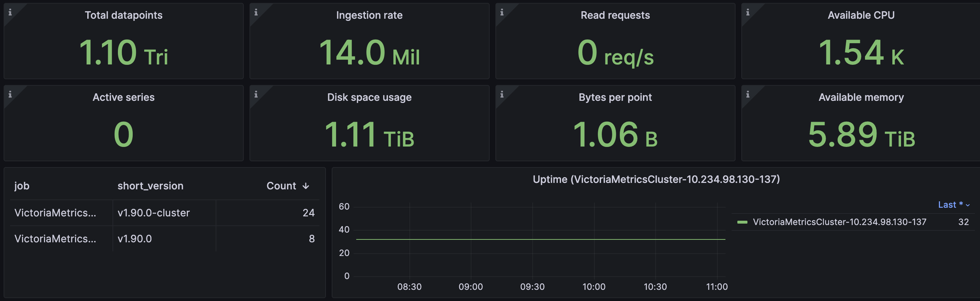This screenshot has width=980, height=301.
Task: Open the Uptime panel title menu
Action: click(656, 179)
